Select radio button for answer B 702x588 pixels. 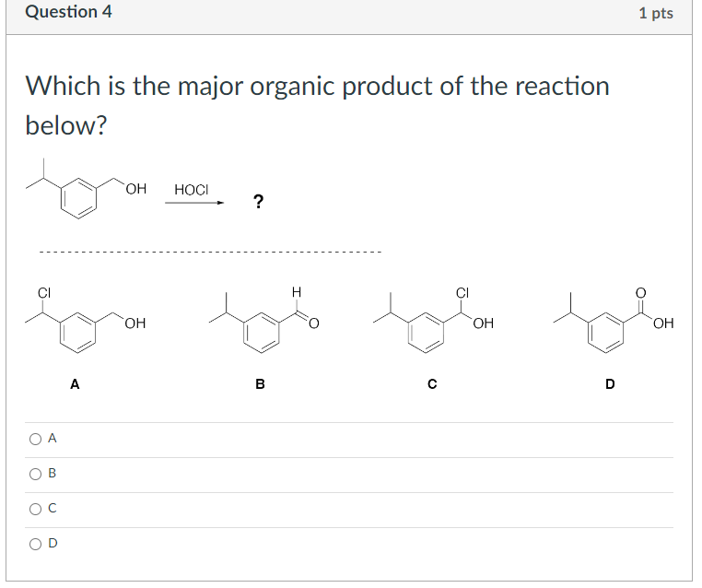point(35,474)
